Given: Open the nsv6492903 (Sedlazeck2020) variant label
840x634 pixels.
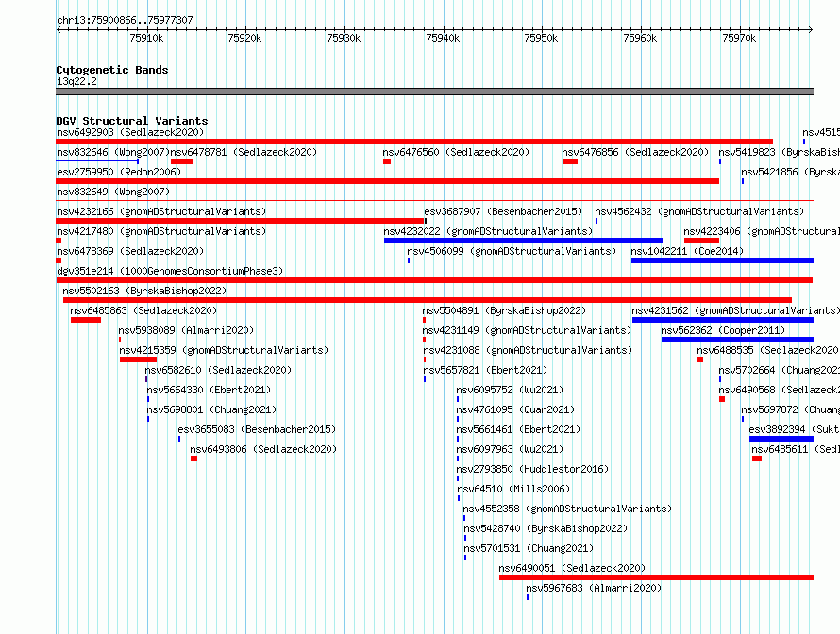Looking at the screenshot, I should [x=130, y=132].
